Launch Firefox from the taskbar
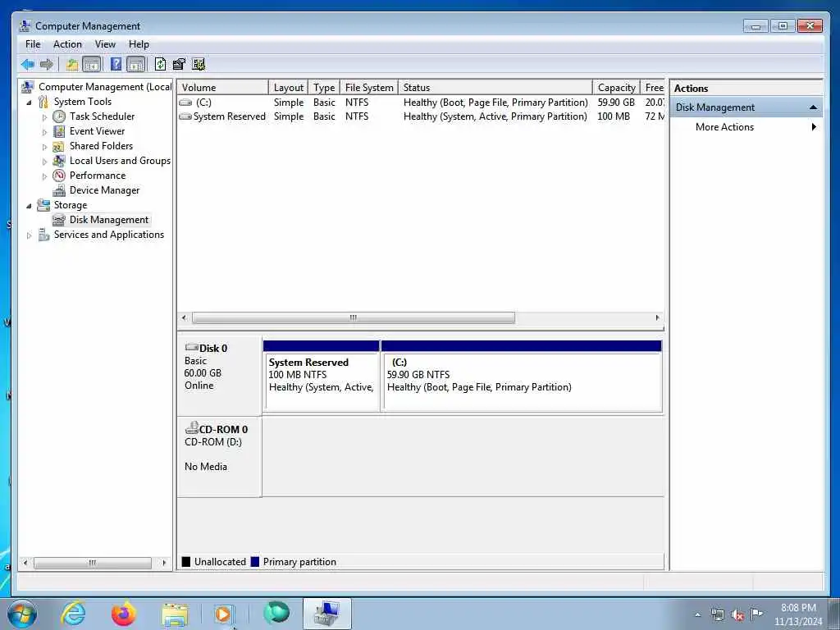The image size is (840, 630). click(x=124, y=614)
